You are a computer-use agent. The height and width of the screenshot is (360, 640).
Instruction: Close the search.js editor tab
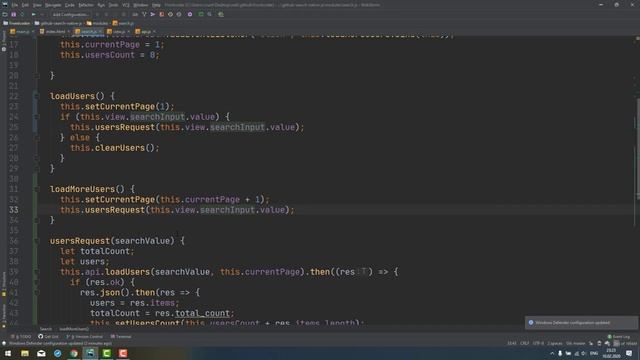click(x=100, y=31)
